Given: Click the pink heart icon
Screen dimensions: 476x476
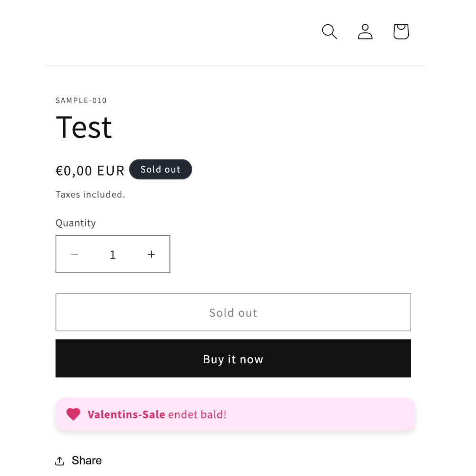Looking at the screenshot, I should pos(73,414).
